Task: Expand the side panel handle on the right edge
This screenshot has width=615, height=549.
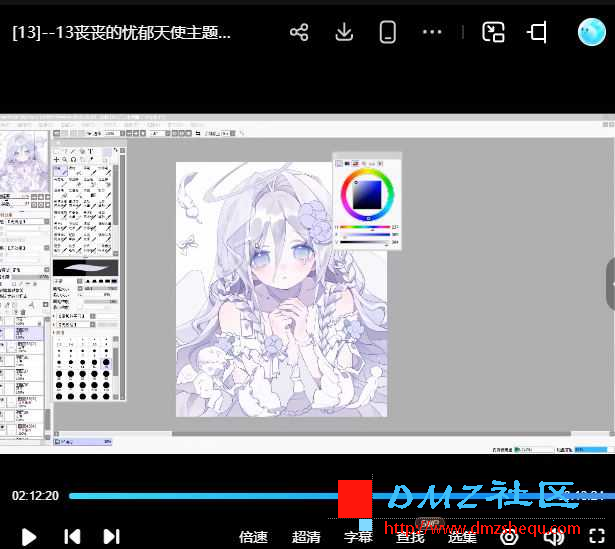Action: pyautogui.click(x=611, y=284)
